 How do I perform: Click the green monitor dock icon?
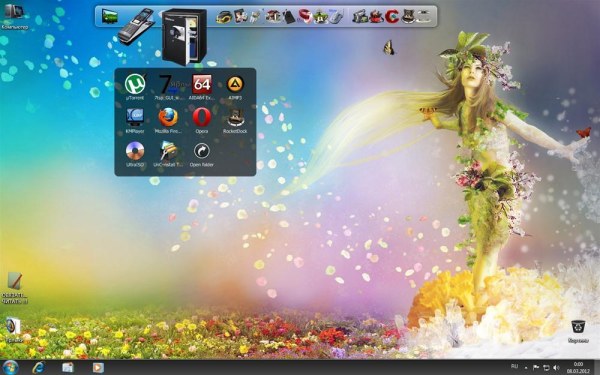coord(109,16)
